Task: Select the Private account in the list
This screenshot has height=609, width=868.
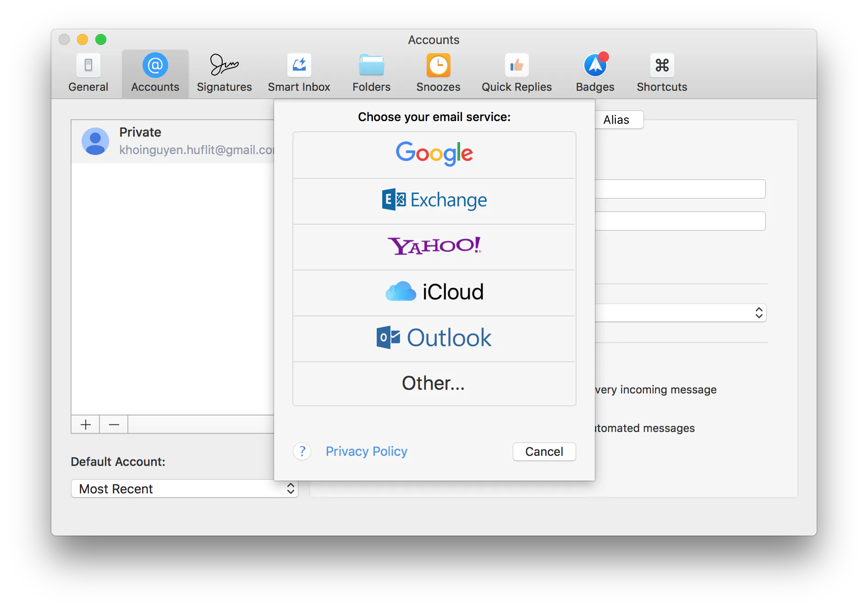Action: 173,141
